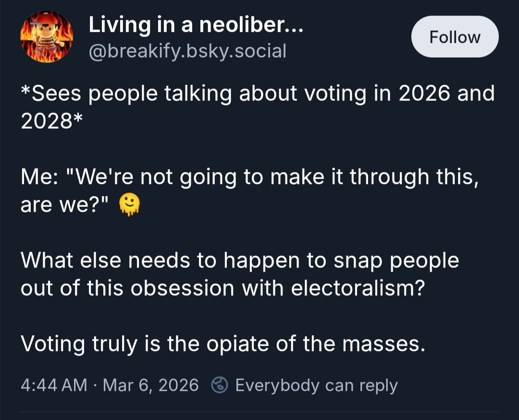
Task: Click the Mar 6, 2026 date
Action: 150,385
